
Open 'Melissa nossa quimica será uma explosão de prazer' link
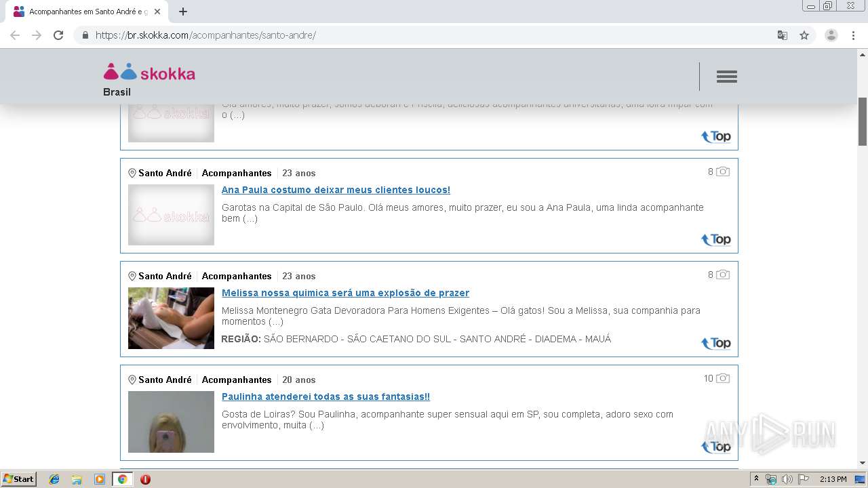pyautogui.click(x=345, y=293)
